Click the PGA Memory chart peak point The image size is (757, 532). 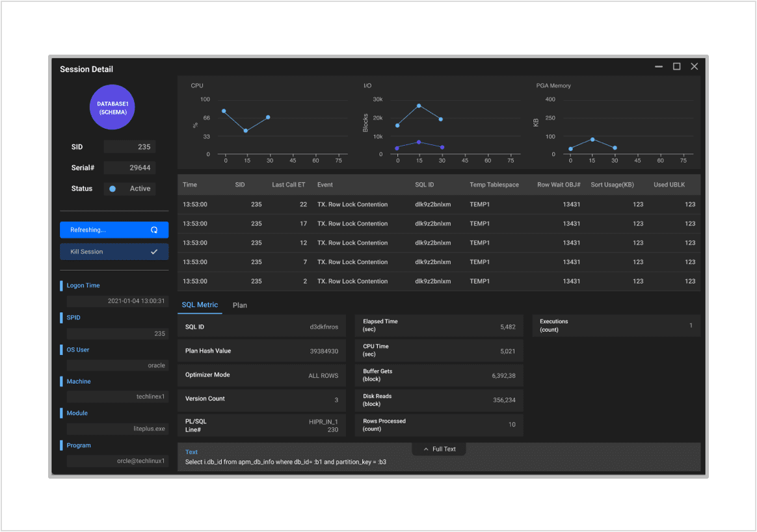pos(592,139)
